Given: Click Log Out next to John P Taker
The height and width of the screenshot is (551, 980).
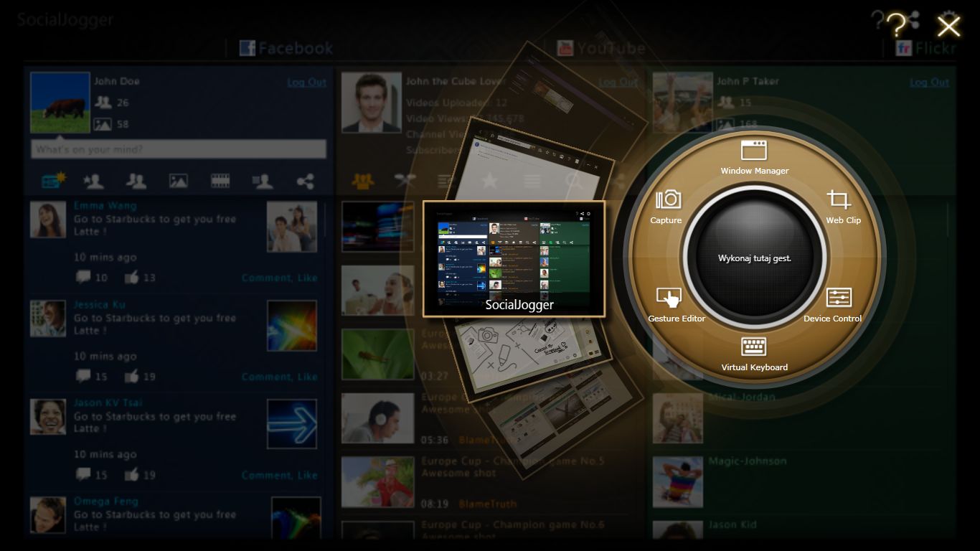Looking at the screenshot, I should pos(929,82).
